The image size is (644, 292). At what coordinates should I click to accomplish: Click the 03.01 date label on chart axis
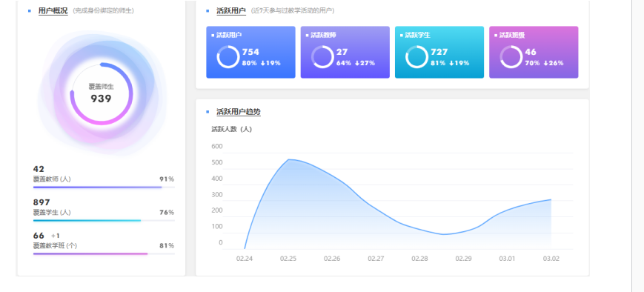click(x=507, y=259)
